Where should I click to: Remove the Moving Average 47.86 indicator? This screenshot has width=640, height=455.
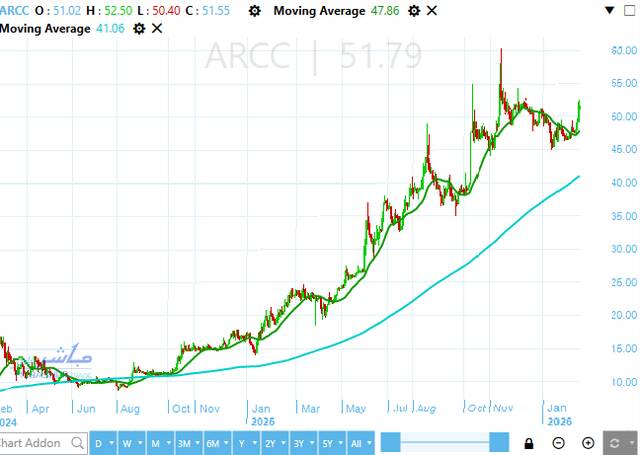[x=431, y=10]
